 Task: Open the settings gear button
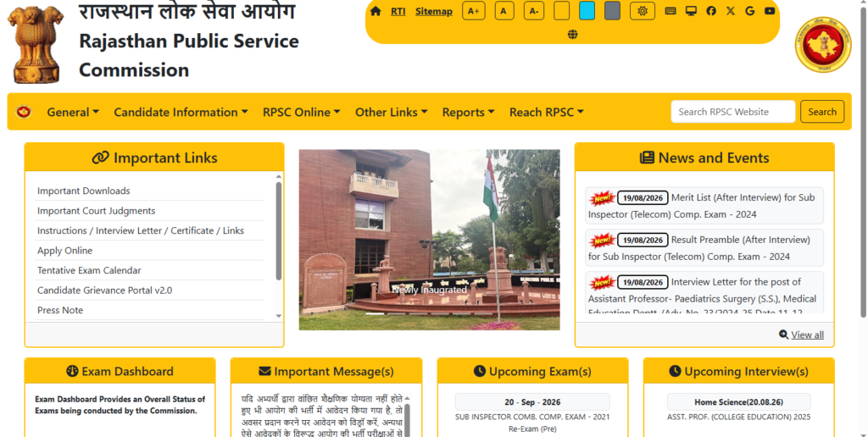[643, 11]
